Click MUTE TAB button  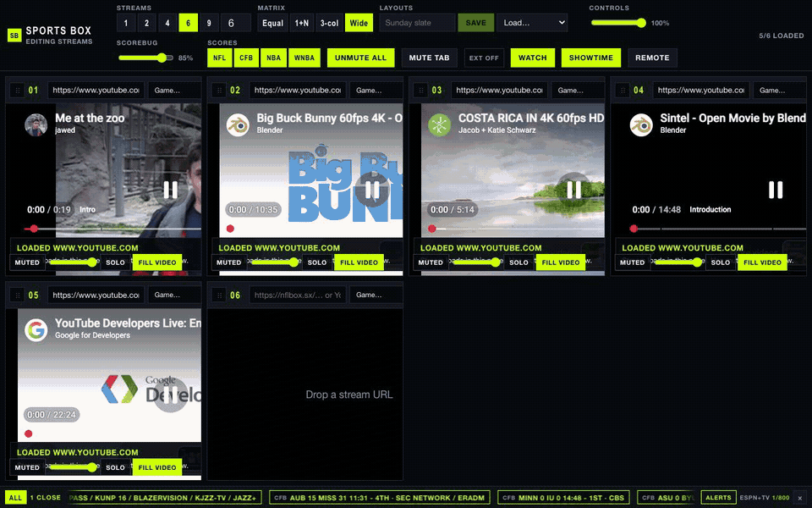pos(430,58)
